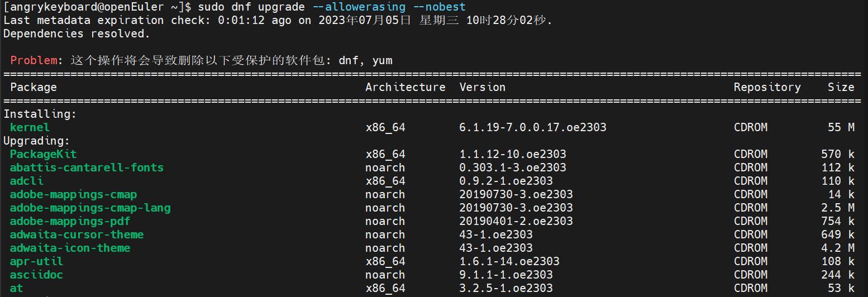
Task: Select the abattis-cantarell-fonts package name
Action: (x=87, y=167)
